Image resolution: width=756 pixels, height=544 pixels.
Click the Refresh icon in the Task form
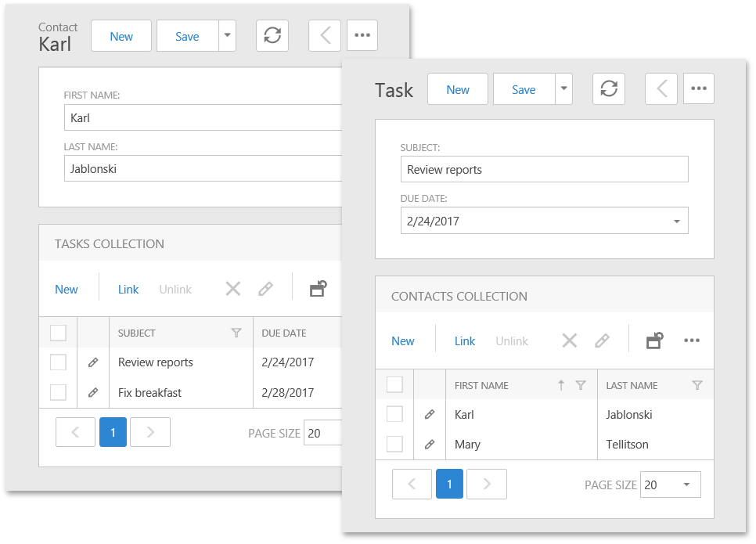pyautogui.click(x=608, y=89)
